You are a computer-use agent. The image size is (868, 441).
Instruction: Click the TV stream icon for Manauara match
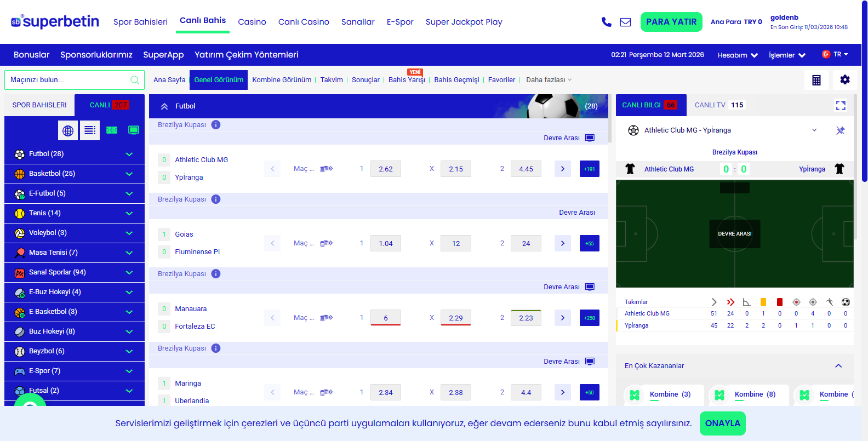590,287
